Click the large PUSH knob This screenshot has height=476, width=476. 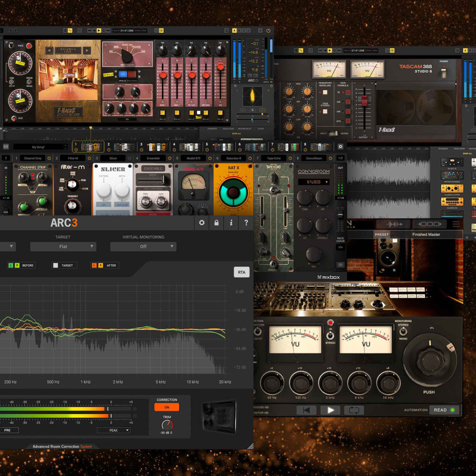coord(430,361)
